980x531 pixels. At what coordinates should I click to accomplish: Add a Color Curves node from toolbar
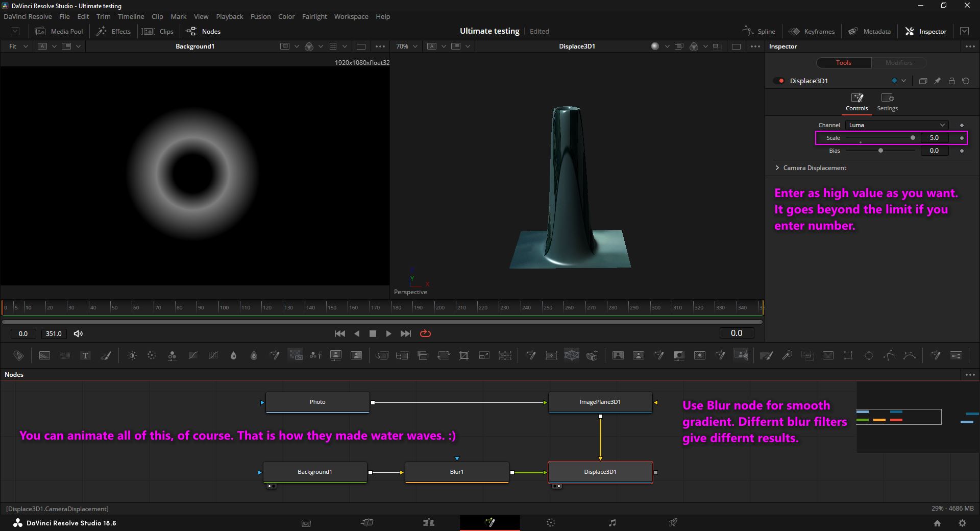pos(193,356)
